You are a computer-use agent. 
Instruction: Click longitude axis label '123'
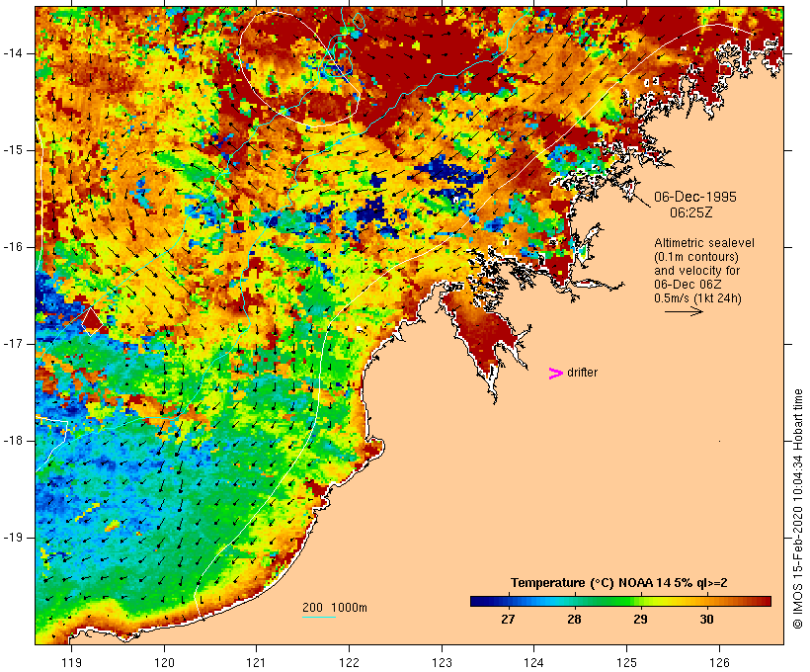click(x=442, y=662)
